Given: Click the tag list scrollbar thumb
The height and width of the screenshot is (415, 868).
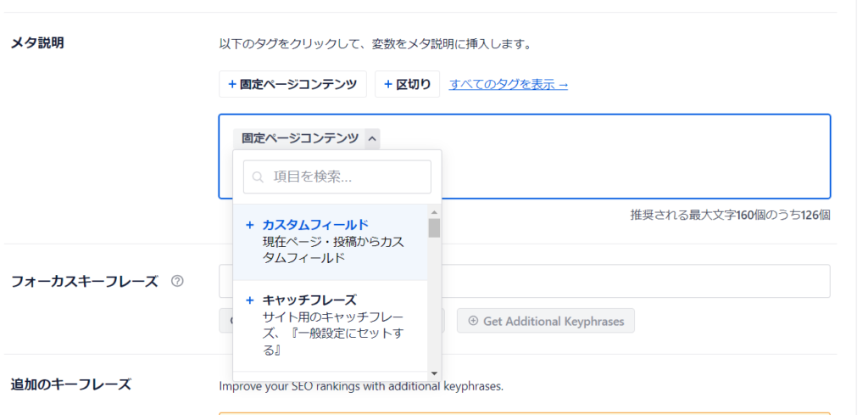Looking at the screenshot, I should [x=434, y=227].
